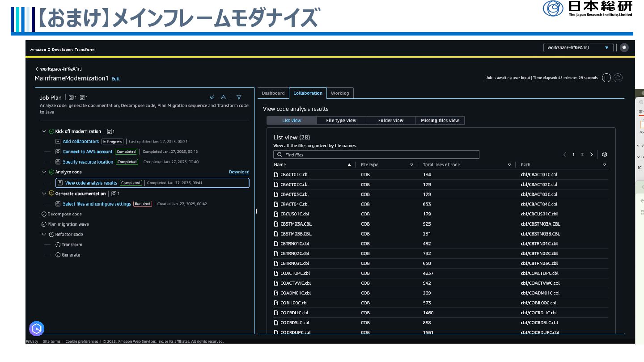Open Select files and configure settings
This screenshot has height=362, width=644.
[x=97, y=204]
